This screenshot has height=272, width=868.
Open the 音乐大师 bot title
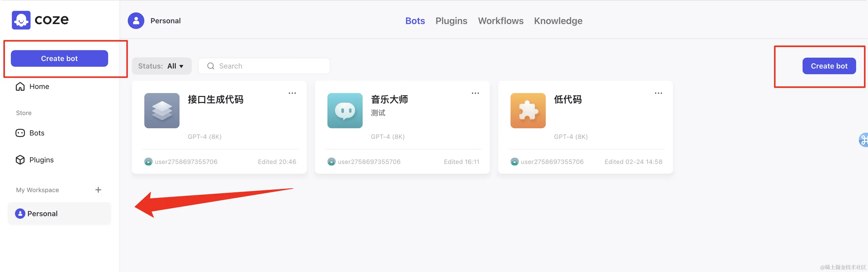(389, 100)
